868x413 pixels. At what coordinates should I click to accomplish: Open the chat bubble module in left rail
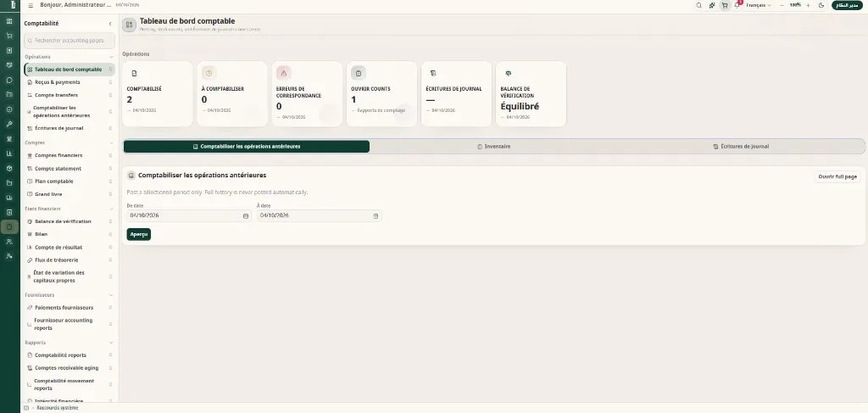point(9,80)
